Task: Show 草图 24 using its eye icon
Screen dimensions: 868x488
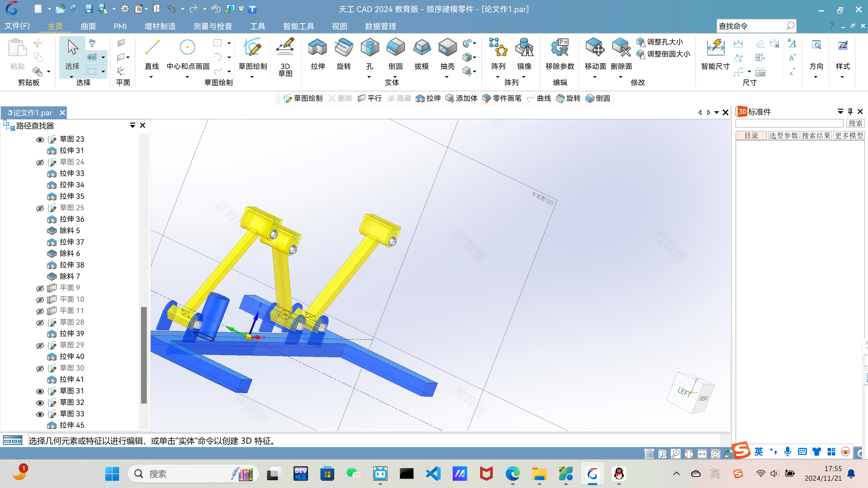Action: coord(40,162)
